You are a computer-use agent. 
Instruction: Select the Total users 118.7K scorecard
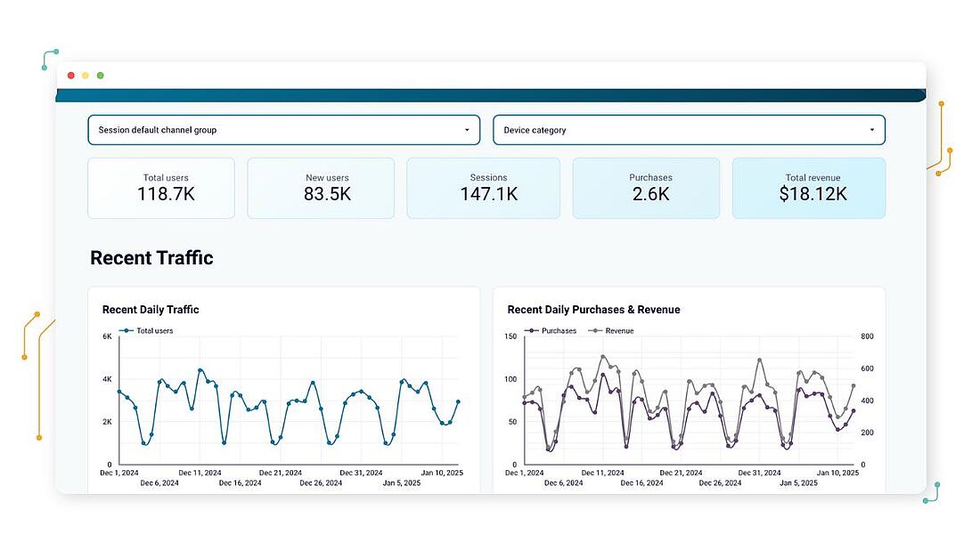pos(161,188)
